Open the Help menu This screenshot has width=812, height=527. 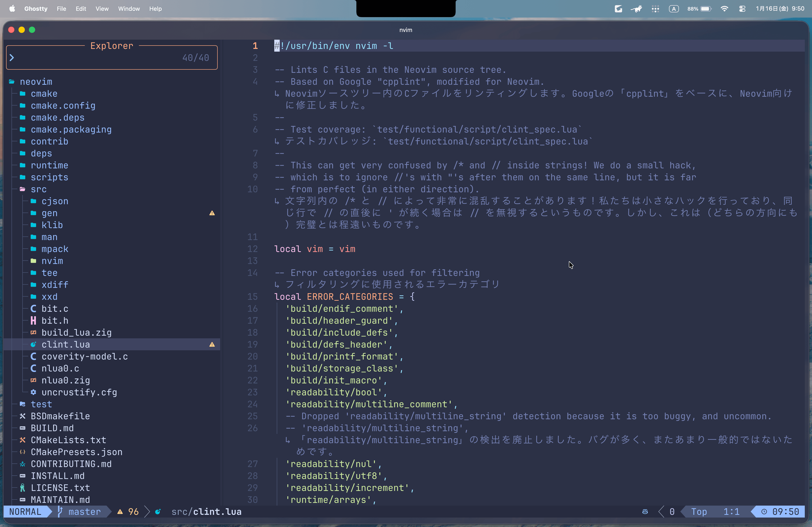click(x=155, y=9)
